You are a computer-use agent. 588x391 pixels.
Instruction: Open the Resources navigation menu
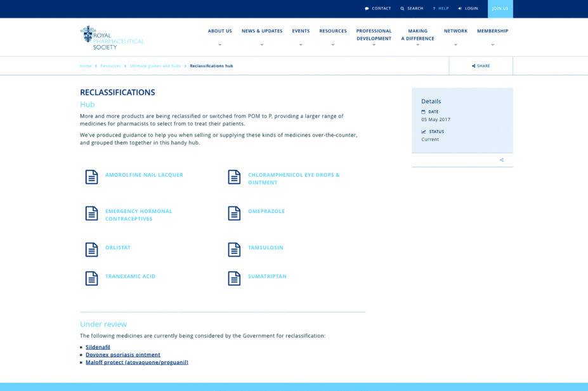(x=332, y=31)
